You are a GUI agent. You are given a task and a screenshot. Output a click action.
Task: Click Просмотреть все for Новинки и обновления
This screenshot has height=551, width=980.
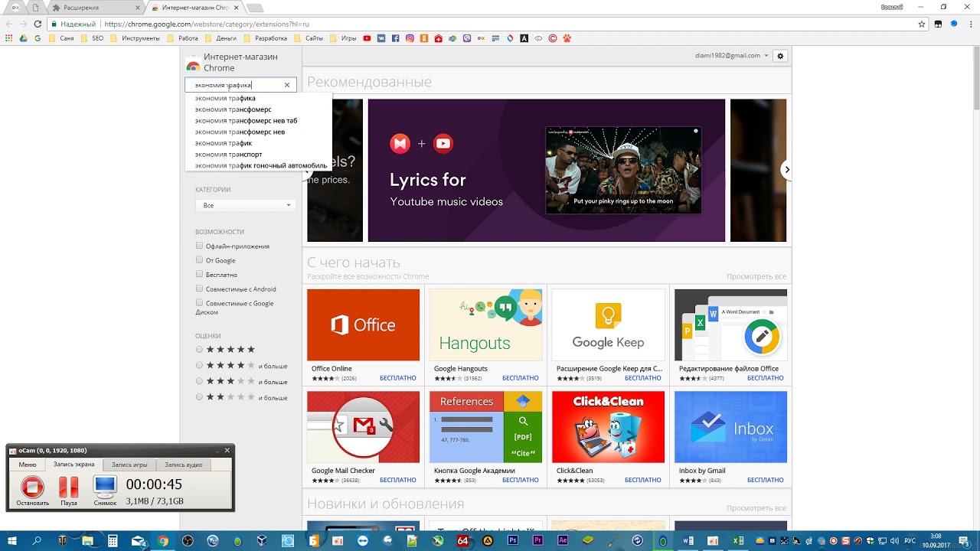(x=756, y=508)
